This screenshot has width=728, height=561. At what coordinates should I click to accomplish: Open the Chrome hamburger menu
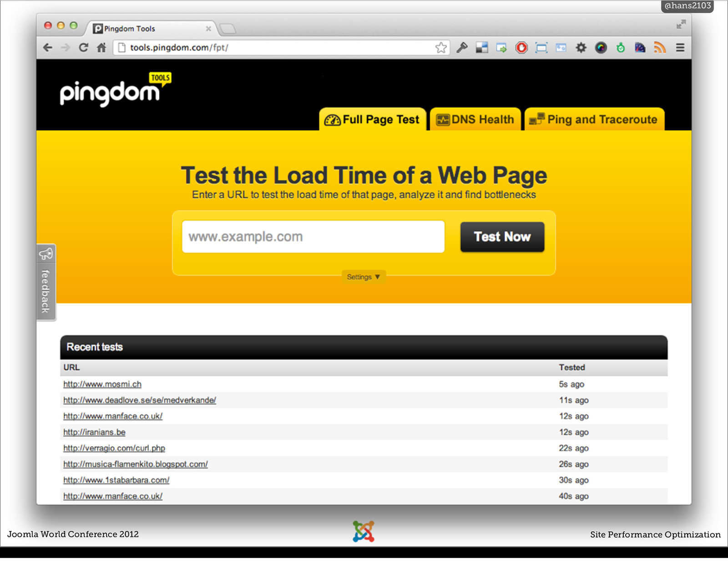click(680, 47)
